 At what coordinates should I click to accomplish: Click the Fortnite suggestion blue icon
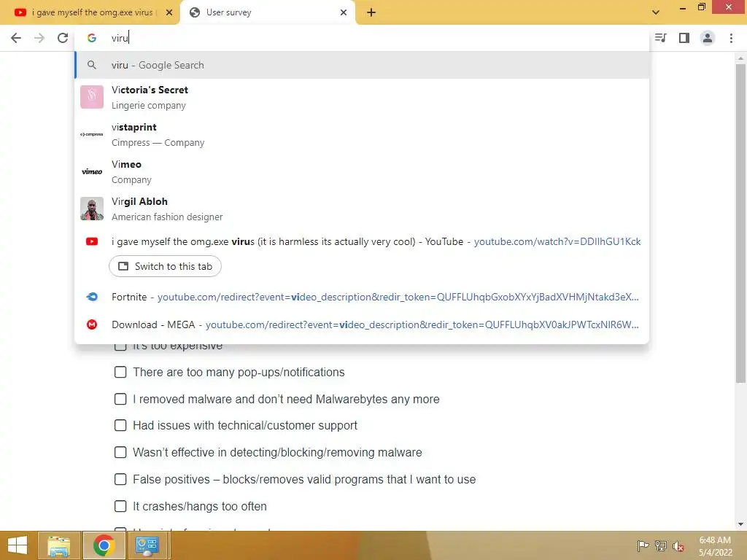coord(92,297)
